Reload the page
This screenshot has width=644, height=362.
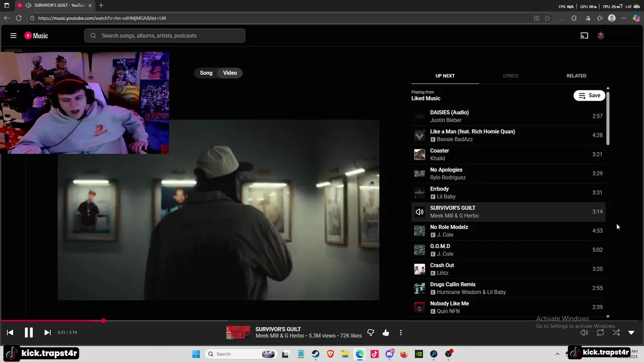(x=19, y=18)
